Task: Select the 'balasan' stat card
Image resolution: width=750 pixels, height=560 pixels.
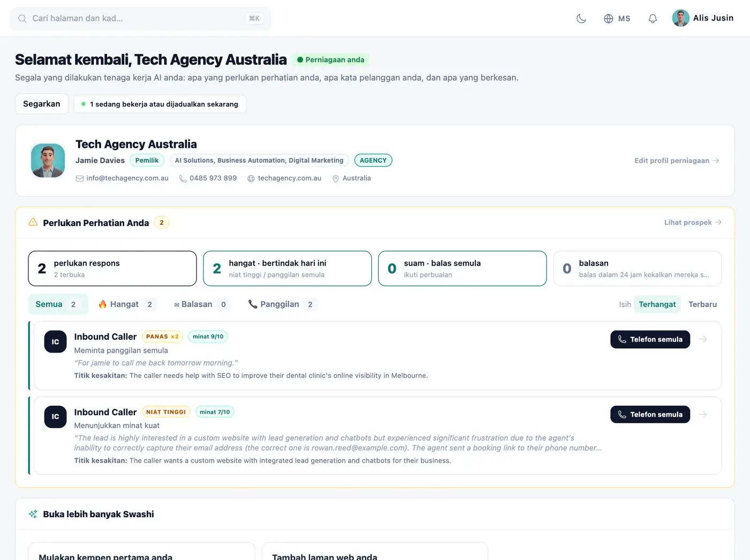Action: (637, 269)
